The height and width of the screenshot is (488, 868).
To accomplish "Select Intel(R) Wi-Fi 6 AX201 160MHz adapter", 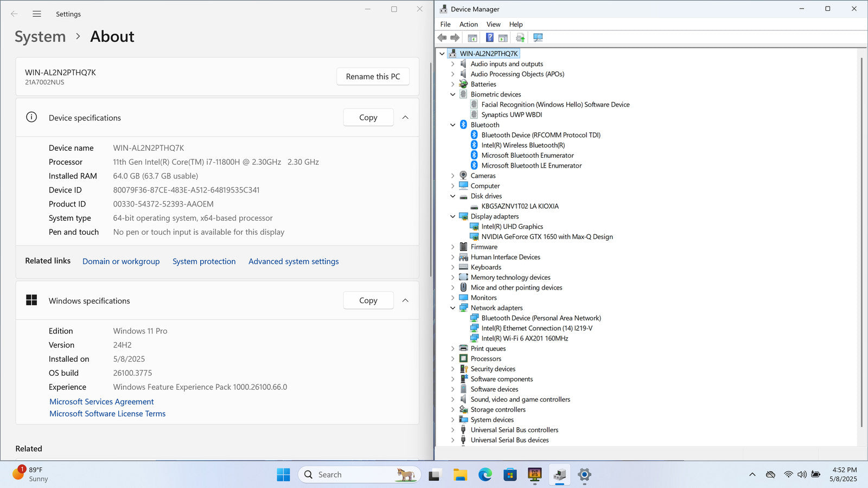I will [525, 338].
